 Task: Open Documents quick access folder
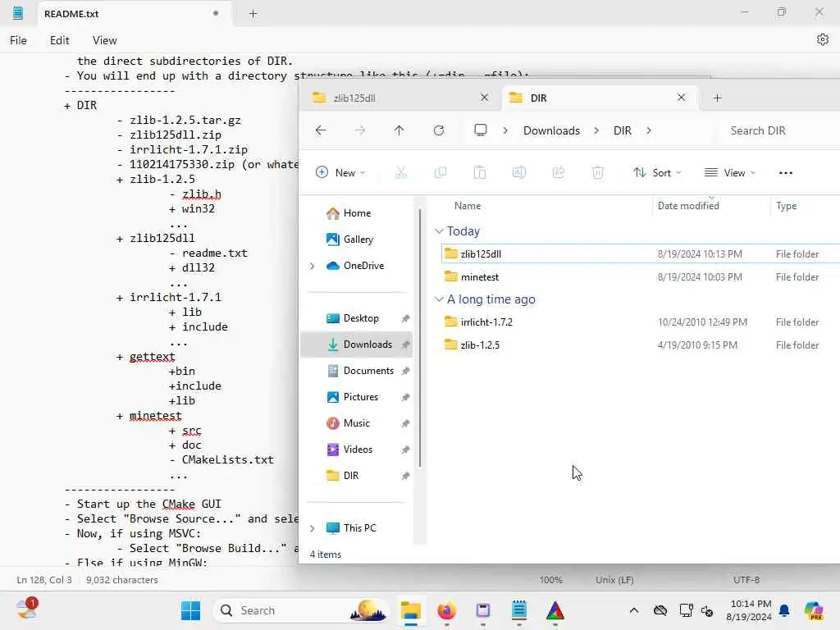click(368, 371)
